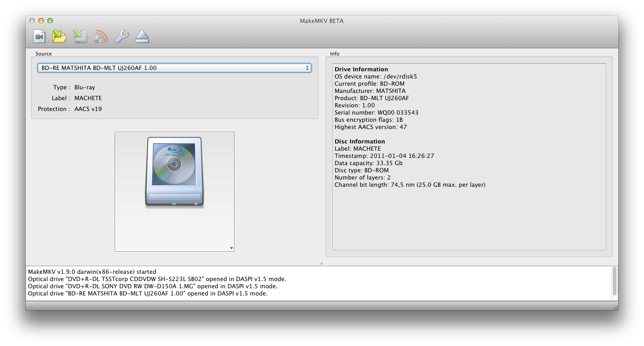The image size is (644, 346).
Task: Click the log panel vertical scrollbar
Action: click(614, 281)
